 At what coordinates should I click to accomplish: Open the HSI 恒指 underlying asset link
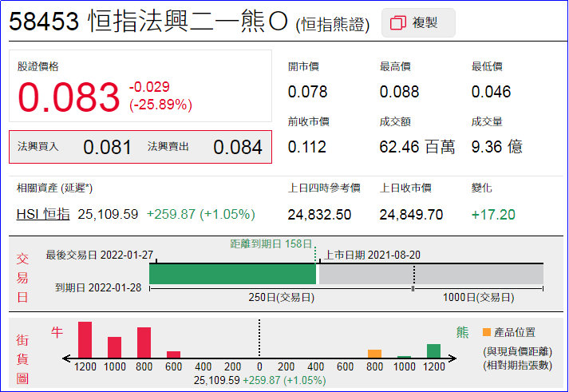coord(43,214)
